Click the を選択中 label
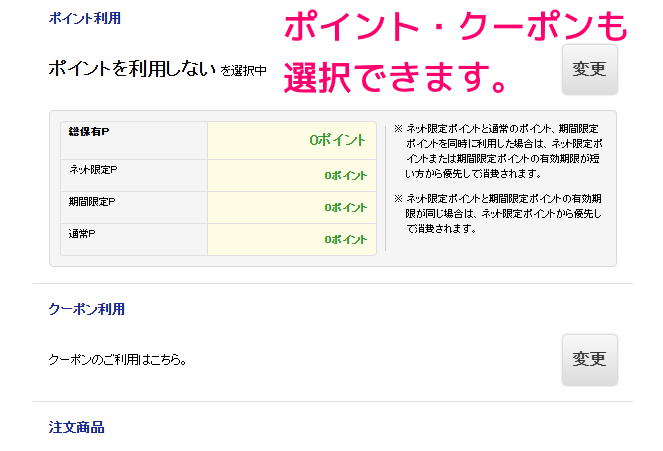The width and height of the screenshot is (663, 451). point(244,71)
